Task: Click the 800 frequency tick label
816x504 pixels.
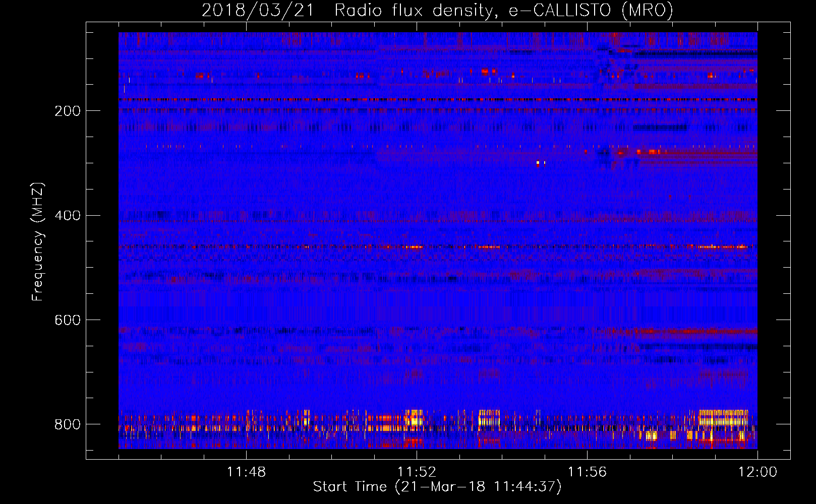Action: (68, 424)
